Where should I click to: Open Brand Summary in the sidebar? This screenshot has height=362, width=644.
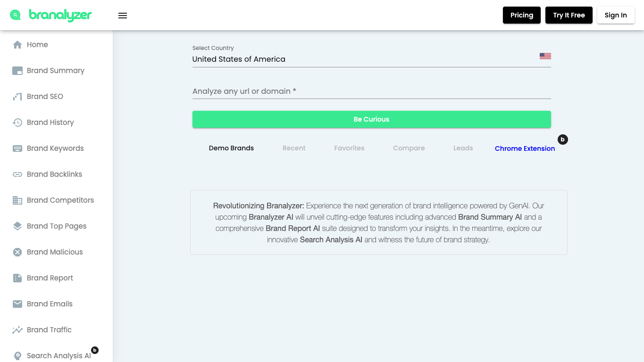pyautogui.click(x=57, y=71)
